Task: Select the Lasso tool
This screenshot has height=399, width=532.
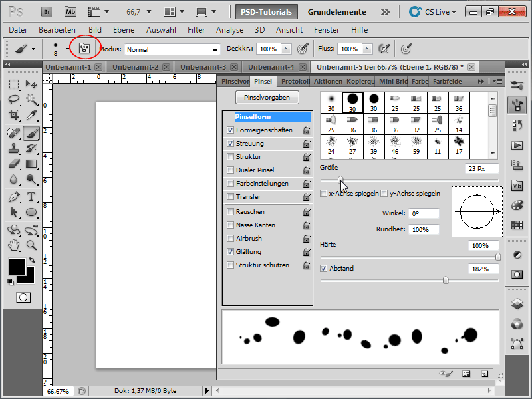Action: click(x=13, y=99)
